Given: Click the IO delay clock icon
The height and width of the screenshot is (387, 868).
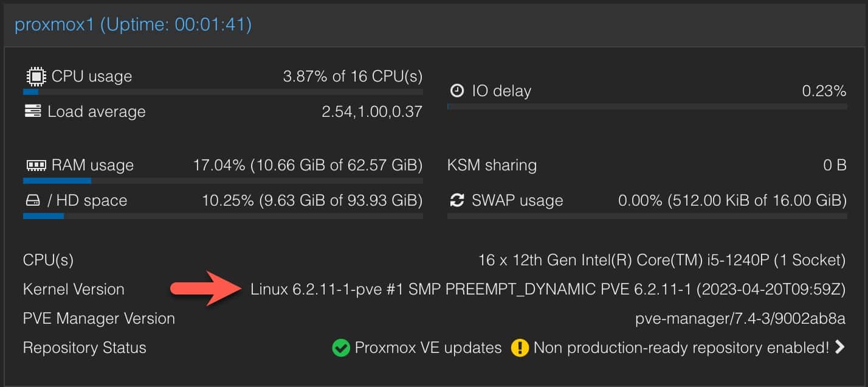Looking at the screenshot, I should point(457,91).
